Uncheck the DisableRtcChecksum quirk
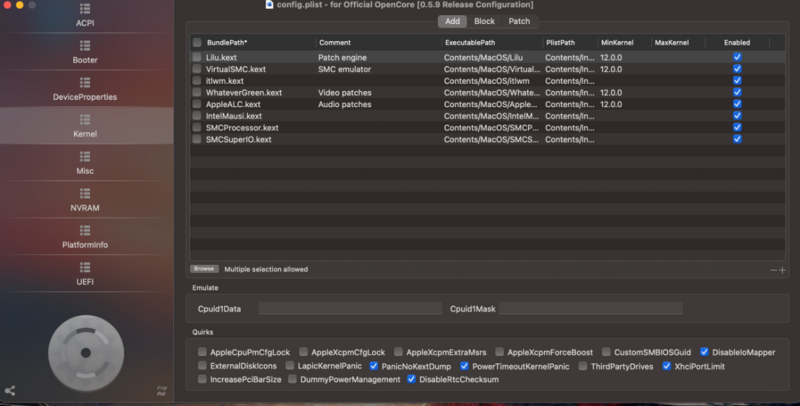 (x=411, y=379)
